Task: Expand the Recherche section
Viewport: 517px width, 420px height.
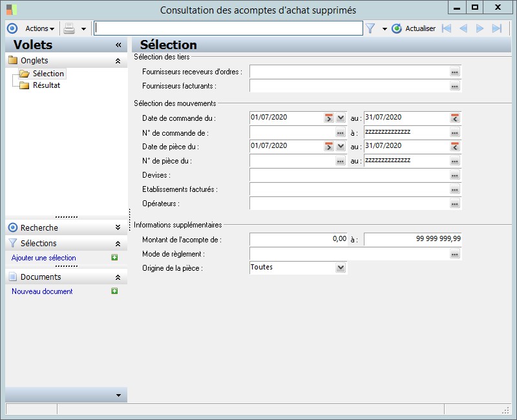Action: (118, 227)
